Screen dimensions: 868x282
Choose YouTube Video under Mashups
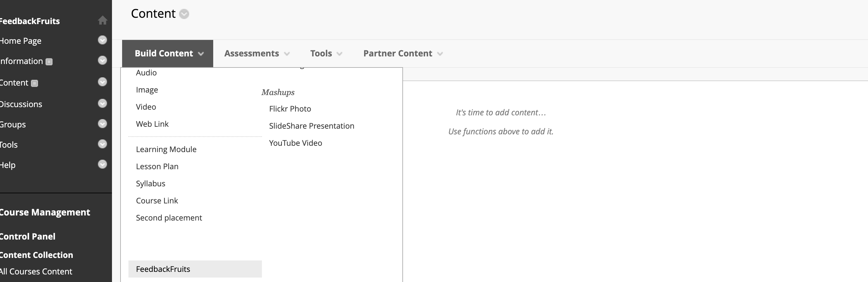295,143
